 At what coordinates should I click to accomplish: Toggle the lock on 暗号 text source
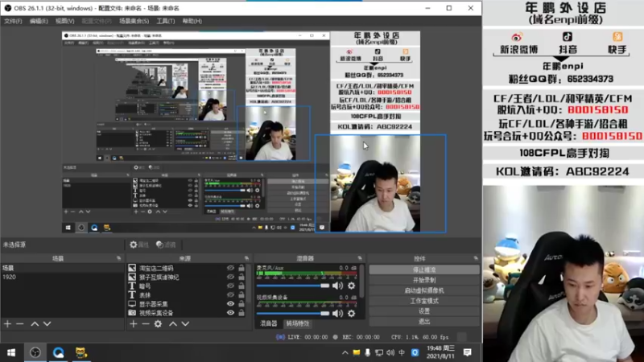(242, 286)
